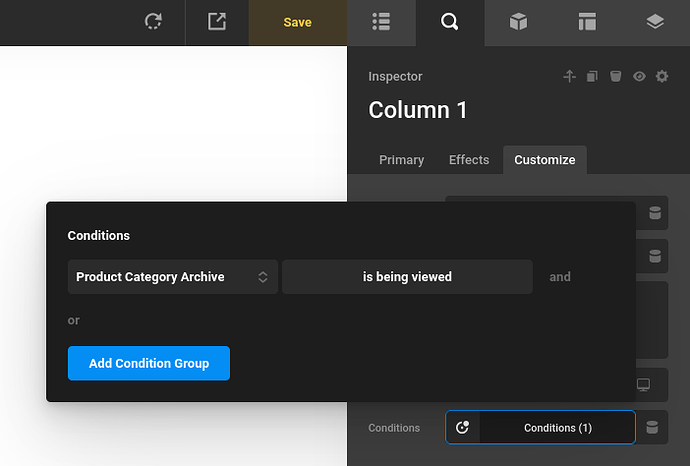
Task: Duplicate Column 1 with the copy icon
Action: 592,77
